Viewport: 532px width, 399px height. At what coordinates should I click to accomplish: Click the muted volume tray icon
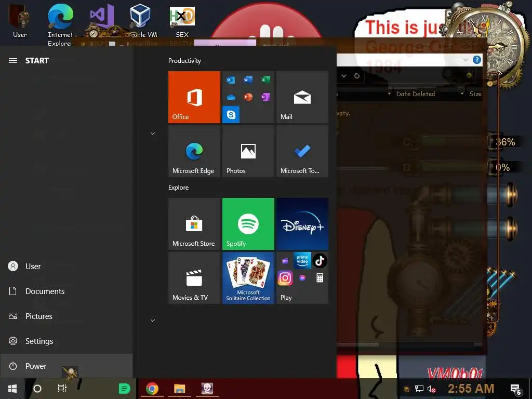431,389
